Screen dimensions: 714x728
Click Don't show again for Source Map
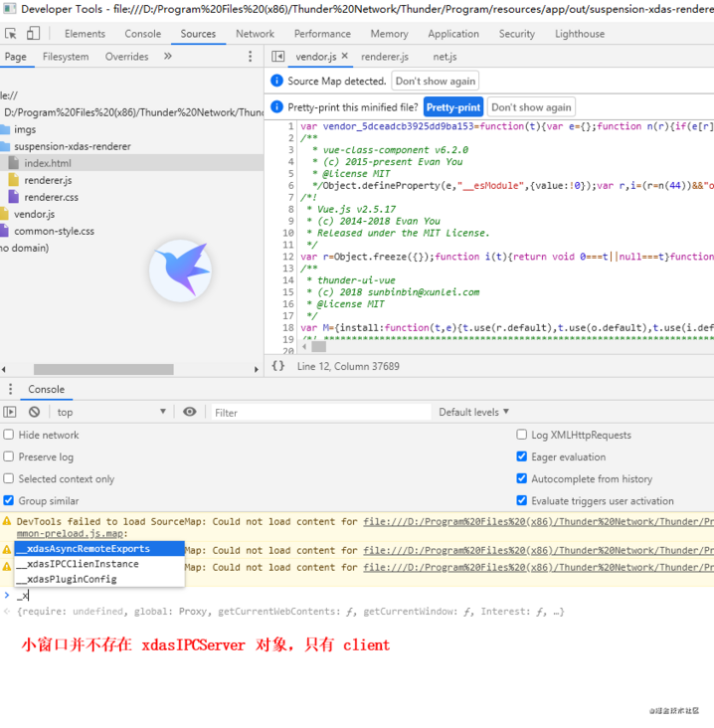(435, 81)
